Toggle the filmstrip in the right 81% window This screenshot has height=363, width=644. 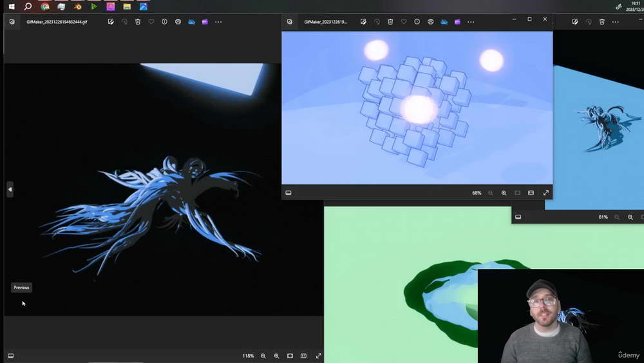pos(518,217)
